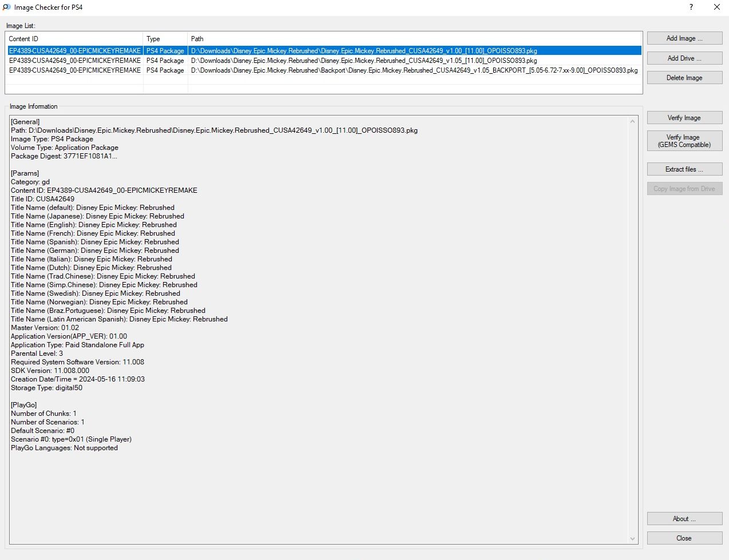Click PlayGo Languages: Not supported line
Viewport: 729px width, 560px height.
65,448
